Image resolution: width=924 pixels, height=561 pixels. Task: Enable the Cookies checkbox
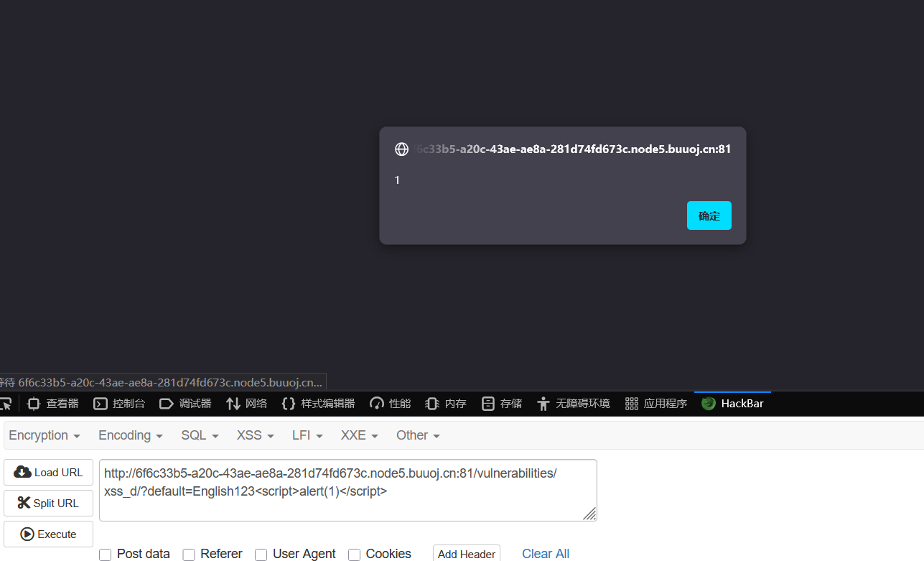tap(354, 555)
